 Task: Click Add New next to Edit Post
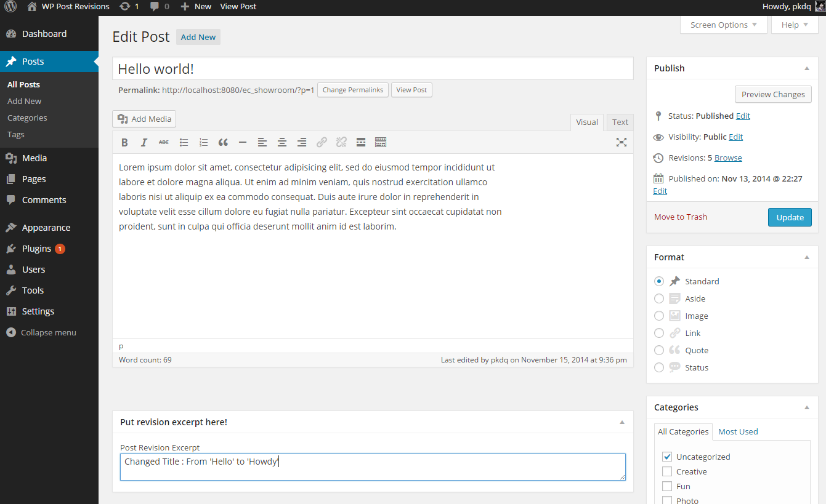[x=198, y=37]
